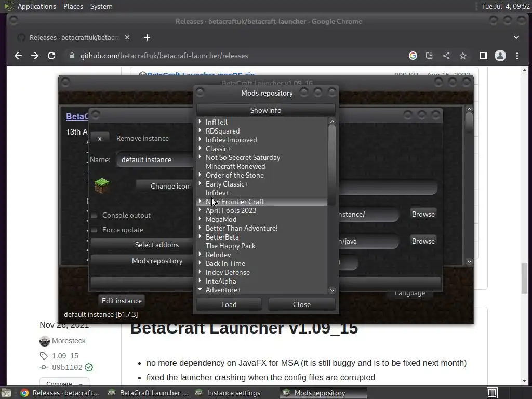
Task: Select The Happy Pack mod
Action: point(230,246)
